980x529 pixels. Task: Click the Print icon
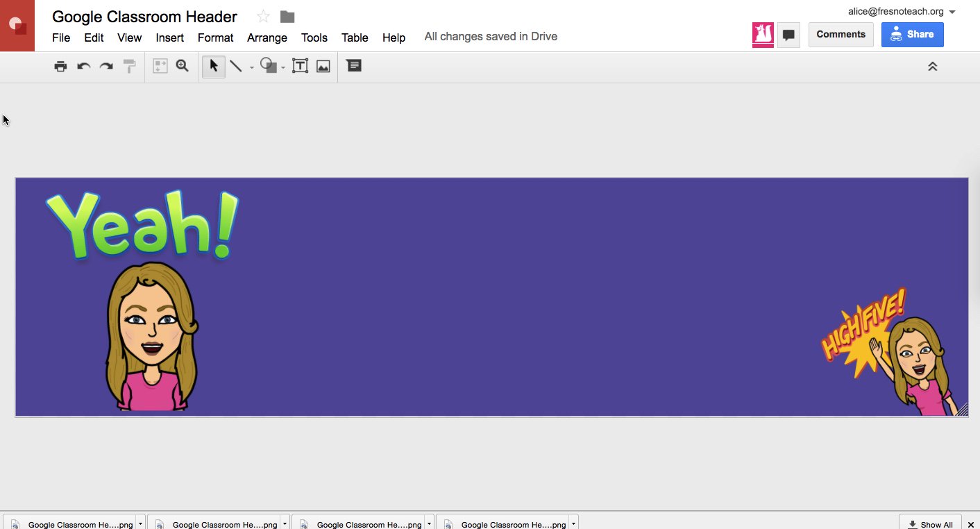[61, 67]
